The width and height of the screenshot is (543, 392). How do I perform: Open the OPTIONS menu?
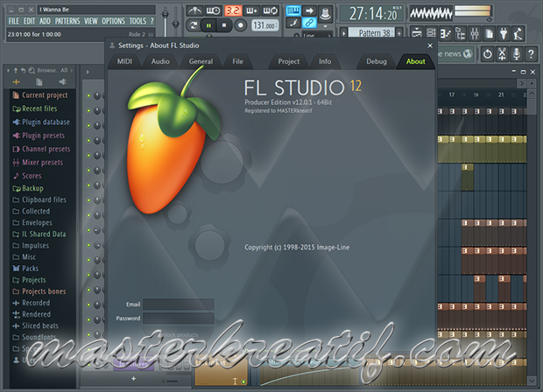113,21
